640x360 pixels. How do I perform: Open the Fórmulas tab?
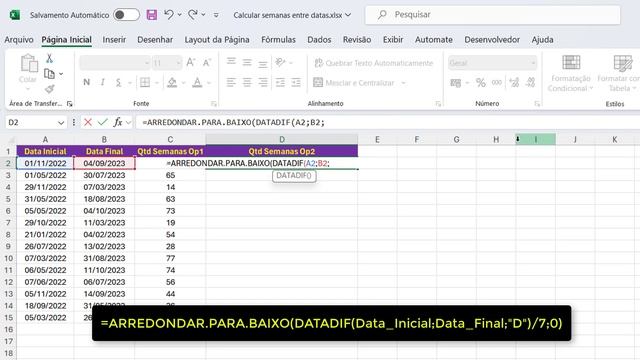tap(278, 40)
